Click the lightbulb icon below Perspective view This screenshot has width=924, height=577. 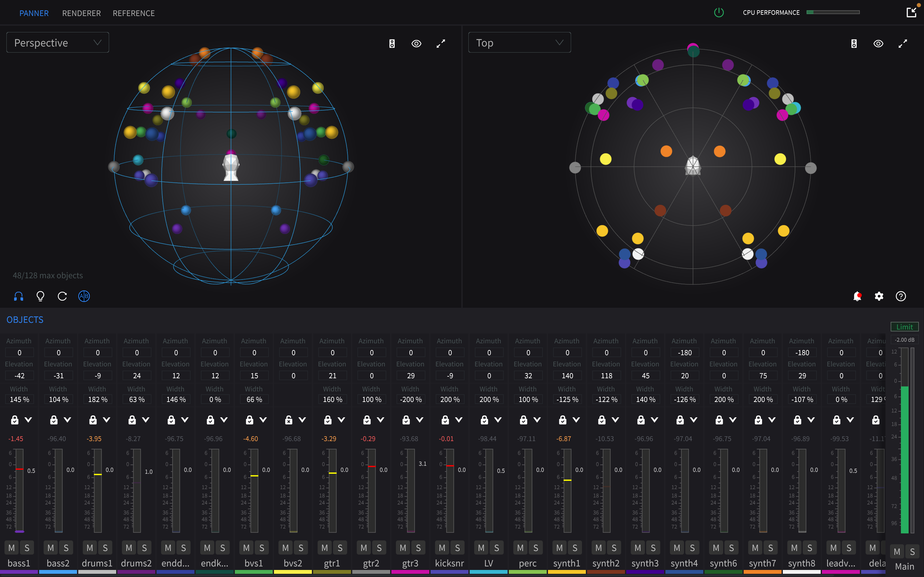pyautogui.click(x=40, y=296)
